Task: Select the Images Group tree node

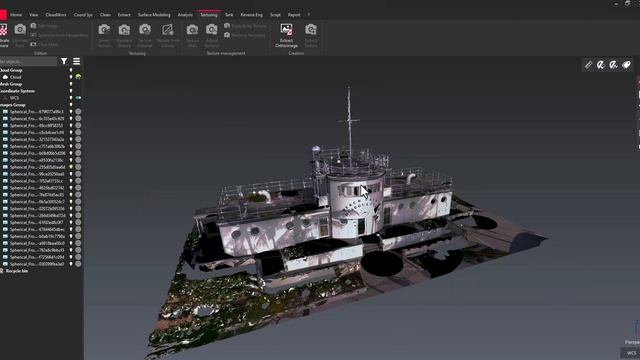Action: tap(13, 105)
